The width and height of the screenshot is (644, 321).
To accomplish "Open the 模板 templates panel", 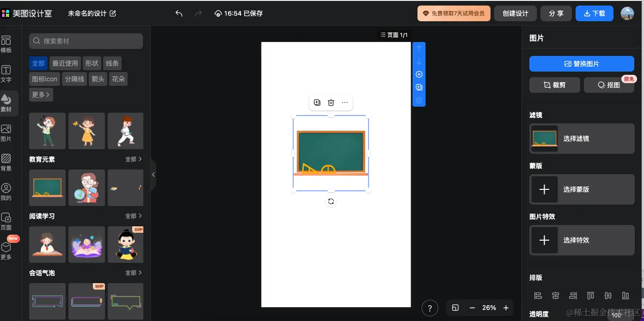I will point(6,44).
